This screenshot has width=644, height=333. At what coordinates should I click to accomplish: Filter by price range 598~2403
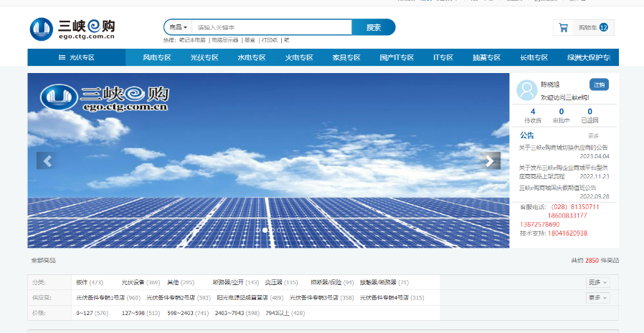pos(188,313)
